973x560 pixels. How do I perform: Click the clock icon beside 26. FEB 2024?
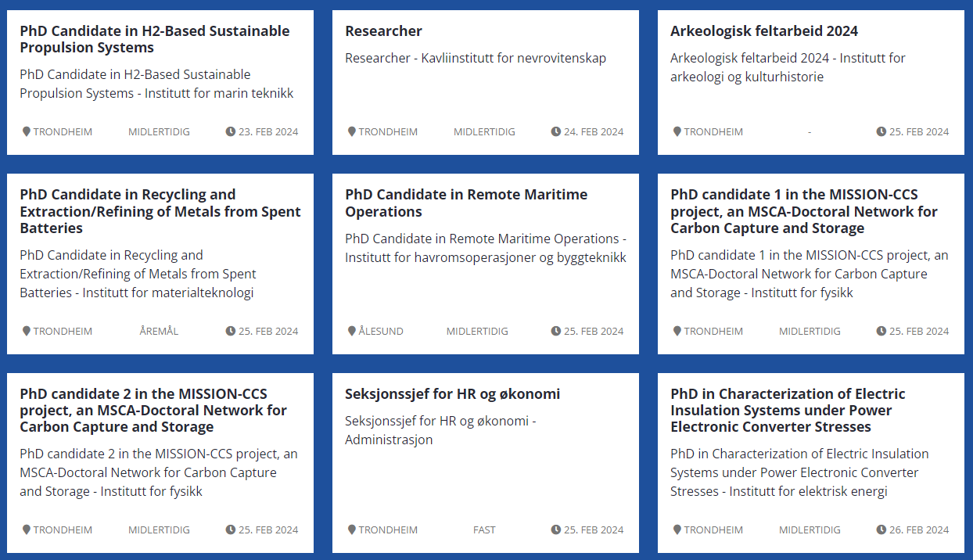pos(881,529)
